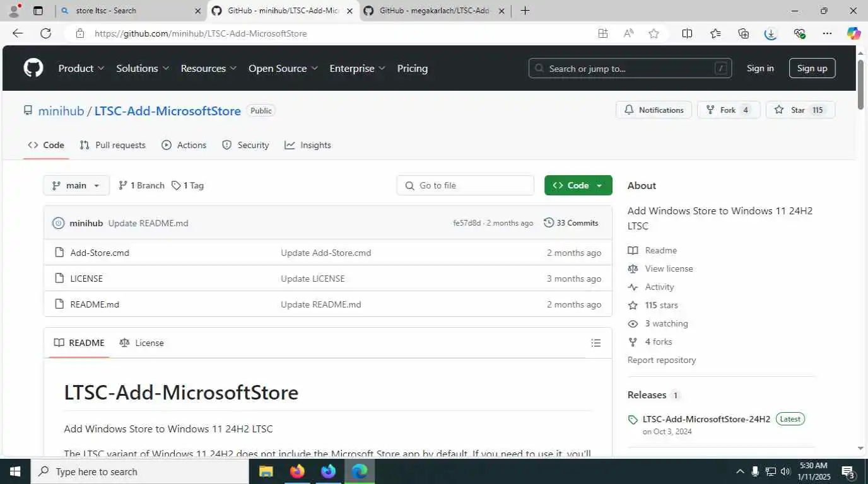868x484 pixels.
Task: Open Edge split screen icon
Action: tap(687, 33)
